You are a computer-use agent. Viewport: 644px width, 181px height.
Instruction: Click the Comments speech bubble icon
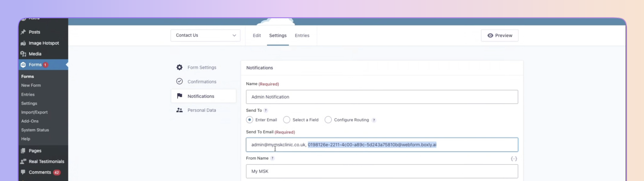coord(23,172)
